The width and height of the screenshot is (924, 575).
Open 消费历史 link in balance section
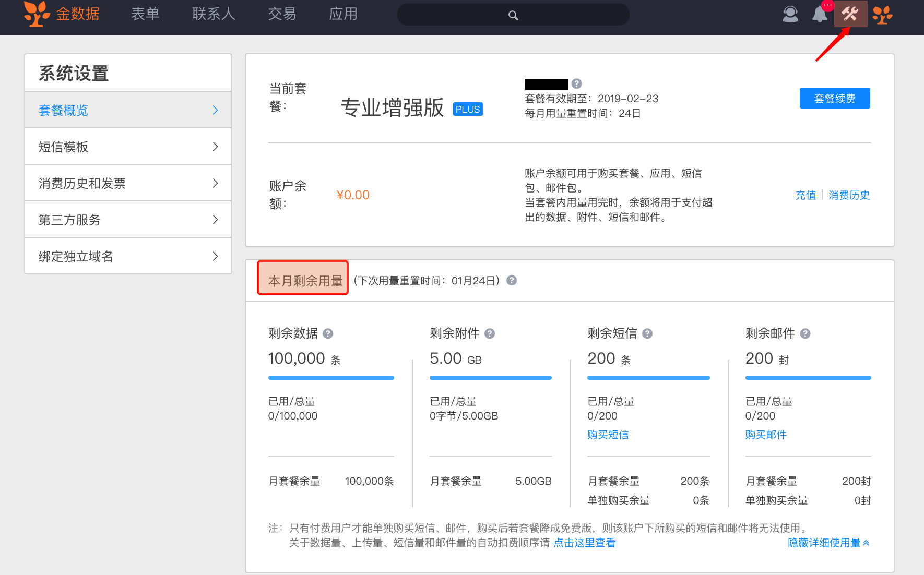(x=849, y=195)
